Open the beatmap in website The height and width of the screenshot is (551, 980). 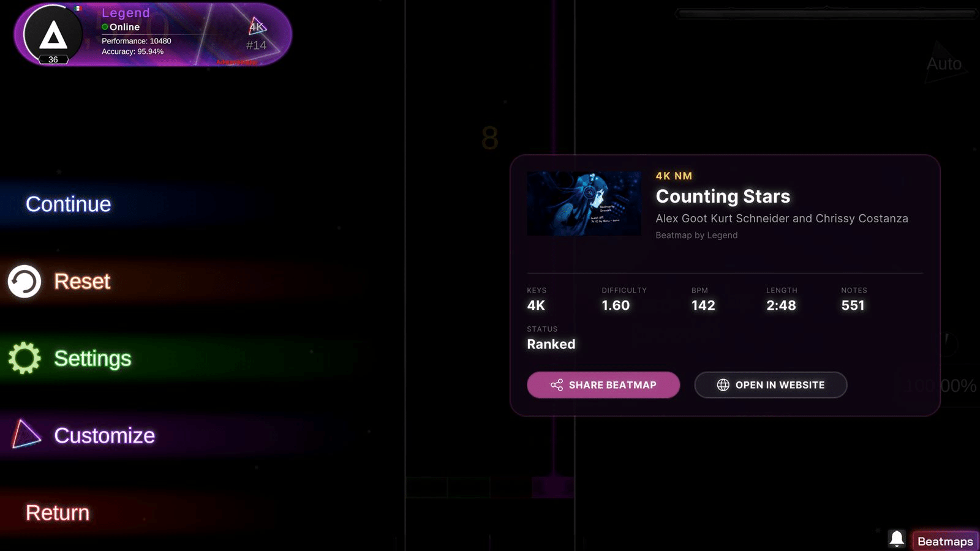771,384
